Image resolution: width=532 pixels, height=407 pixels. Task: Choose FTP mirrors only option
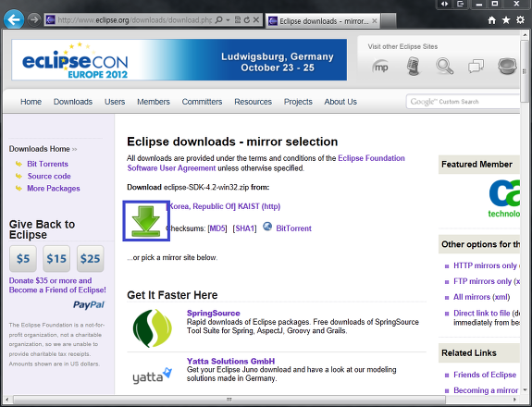tap(482, 281)
